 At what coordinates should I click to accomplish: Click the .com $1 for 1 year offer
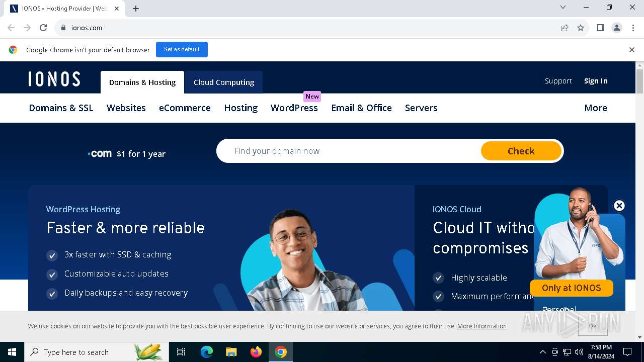coord(126,154)
